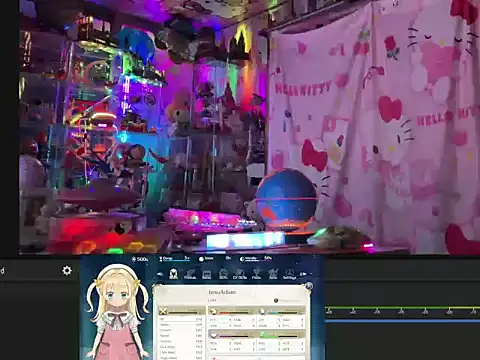Click the crossed swords attack stats header
This screenshot has width=480, height=360.
(x=182, y=312)
